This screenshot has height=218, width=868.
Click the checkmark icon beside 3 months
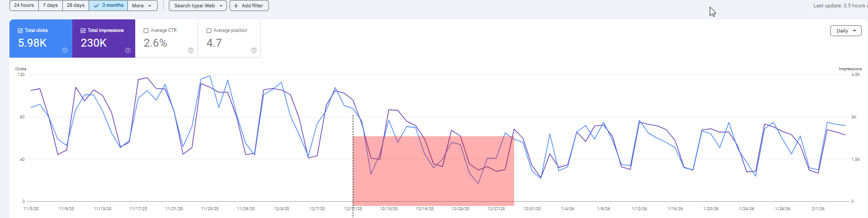[x=96, y=6]
